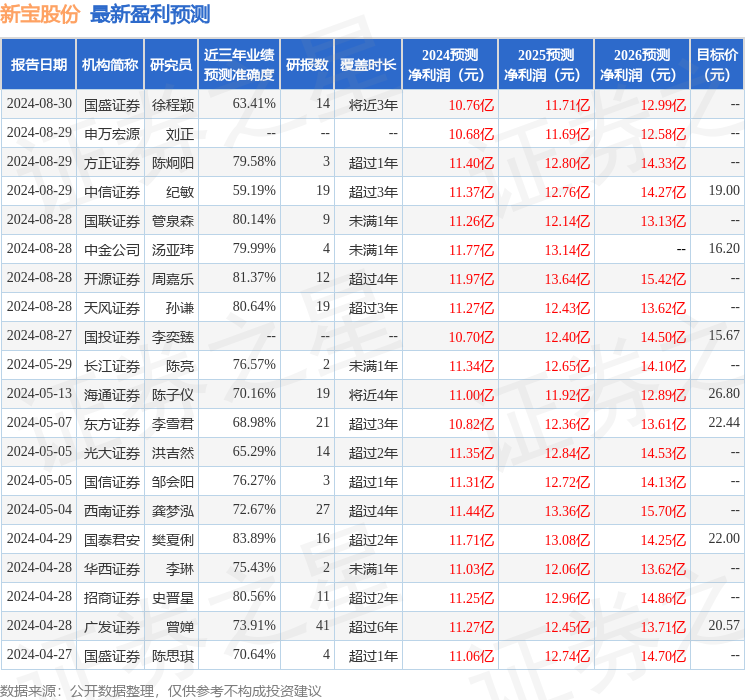This screenshot has height=700, width=745.
Task: Click report count 27
Action: pos(323,509)
